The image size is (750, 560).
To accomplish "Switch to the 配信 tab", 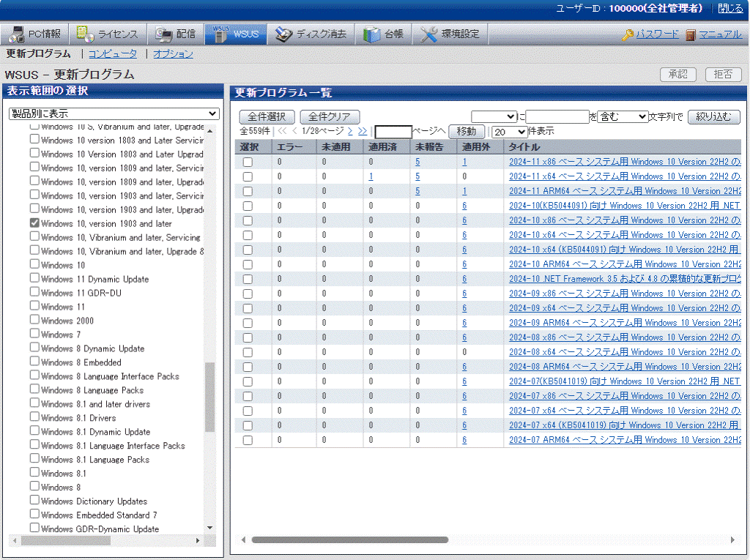I will point(176,34).
